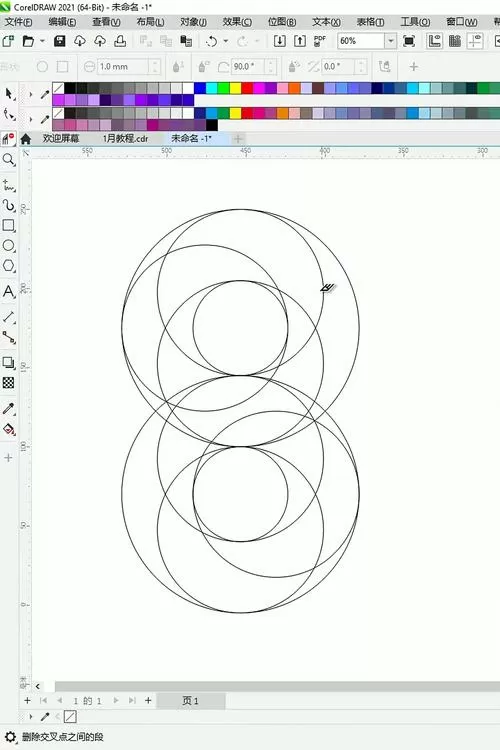Click the Export icon
The image size is (500, 750).
coord(300,41)
